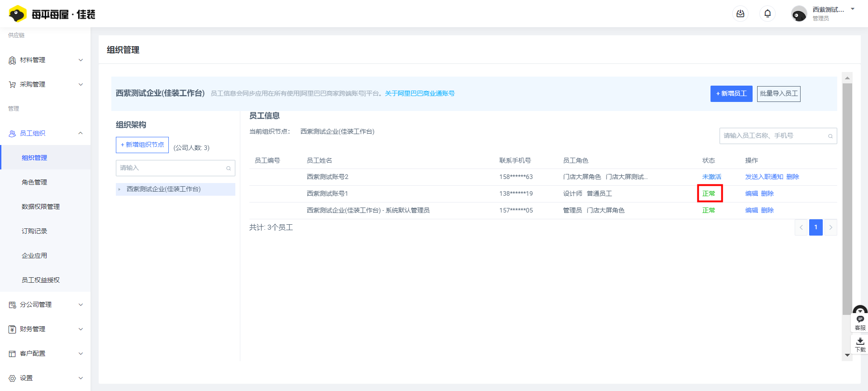Click the 分公司管理 sidebar icon
The width and height of the screenshot is (868, 391).
click(x=12, y=305)
